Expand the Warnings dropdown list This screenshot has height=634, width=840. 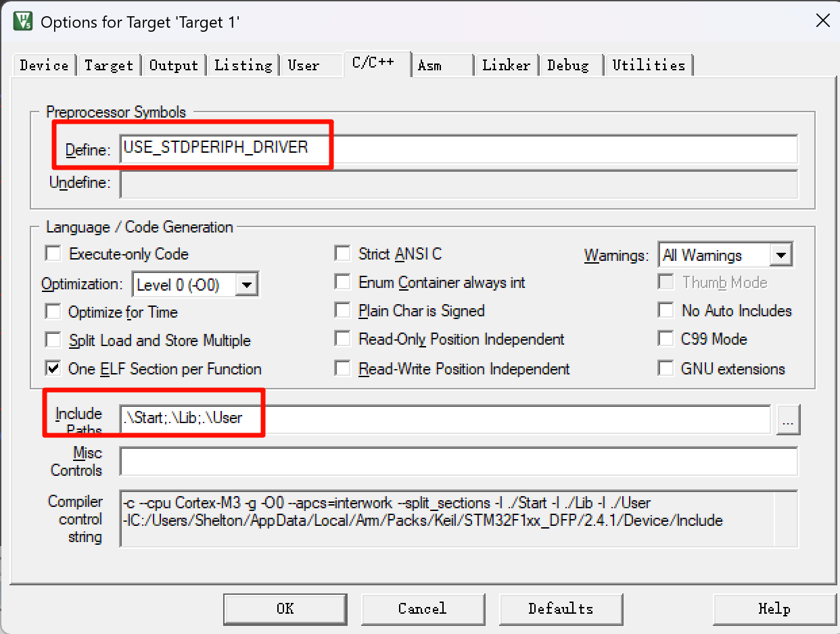pyautogui.click(x=781, y=255)
